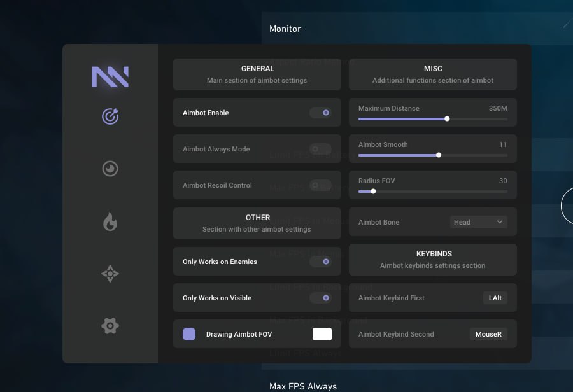
Task: Toggle the Aimbot Enable switch
Action: click(x=321, y=113)
